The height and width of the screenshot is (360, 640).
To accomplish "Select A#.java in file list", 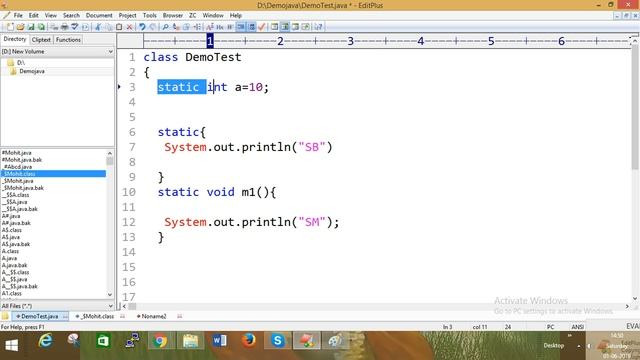I will [11, 216].
